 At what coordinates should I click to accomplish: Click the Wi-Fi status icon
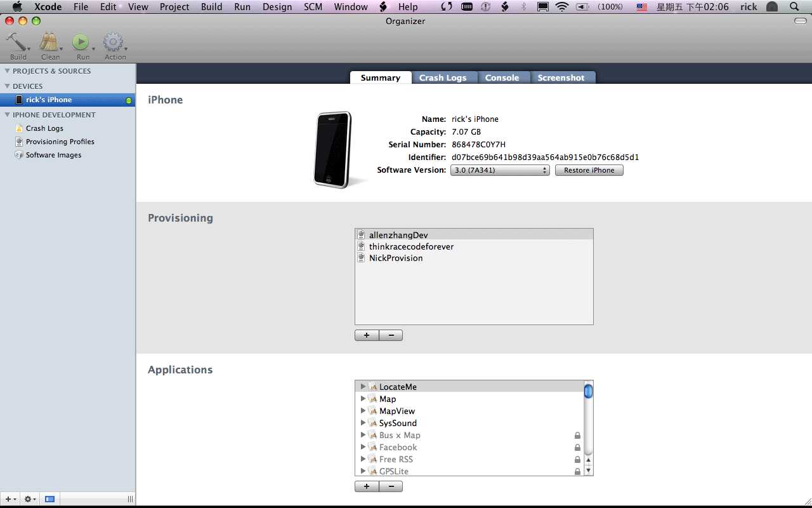coord(561,7)
